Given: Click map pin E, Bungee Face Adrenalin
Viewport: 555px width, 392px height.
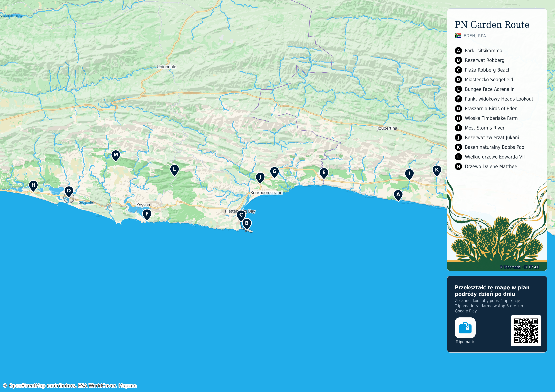Looking at the screenshot, I should 324,173.
